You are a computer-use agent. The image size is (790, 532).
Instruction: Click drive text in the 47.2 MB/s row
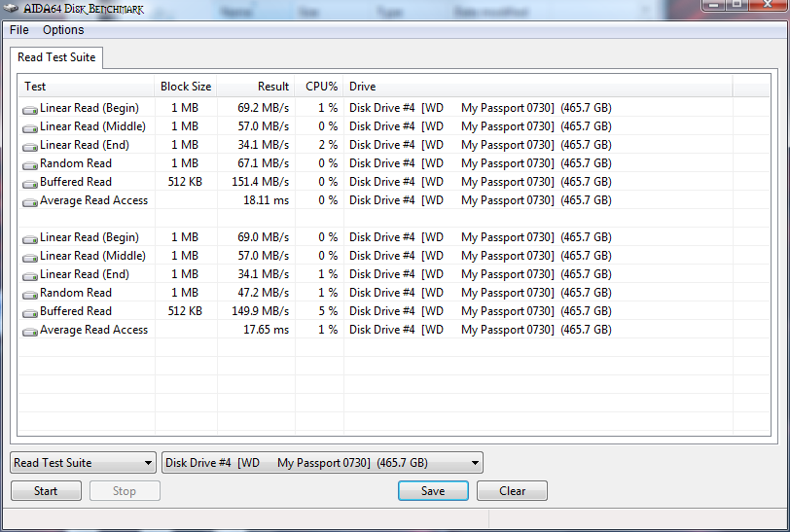481,293
